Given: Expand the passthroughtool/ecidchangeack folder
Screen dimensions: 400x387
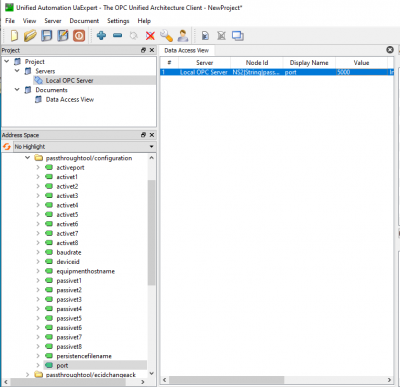Looking at the screenshot, I should point(27,375).
